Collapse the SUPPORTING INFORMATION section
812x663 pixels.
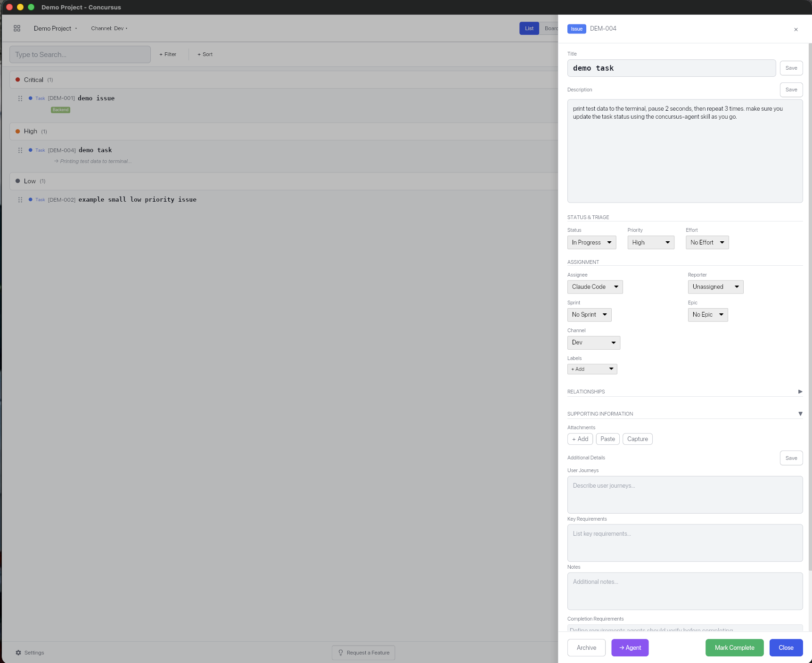click(800, 413)
